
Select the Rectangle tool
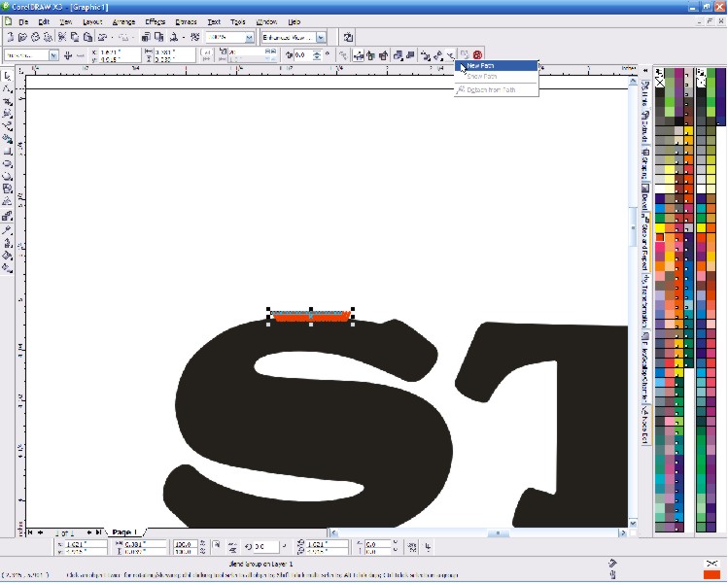click(x=7, y=152)
